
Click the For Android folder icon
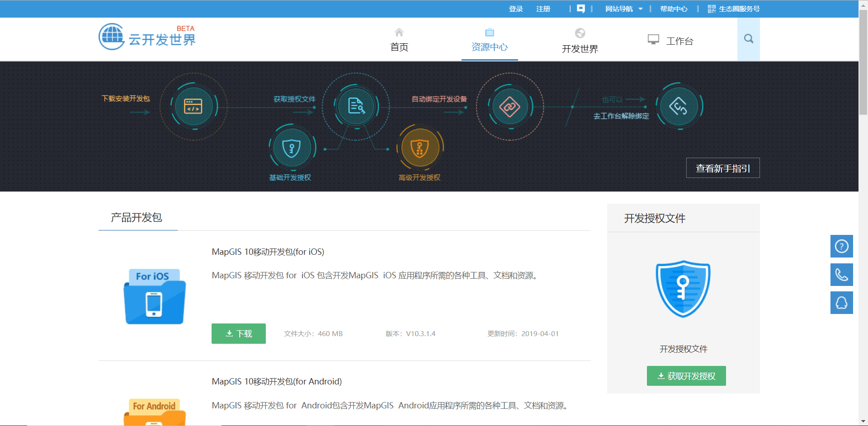click(x=155, y=412)
